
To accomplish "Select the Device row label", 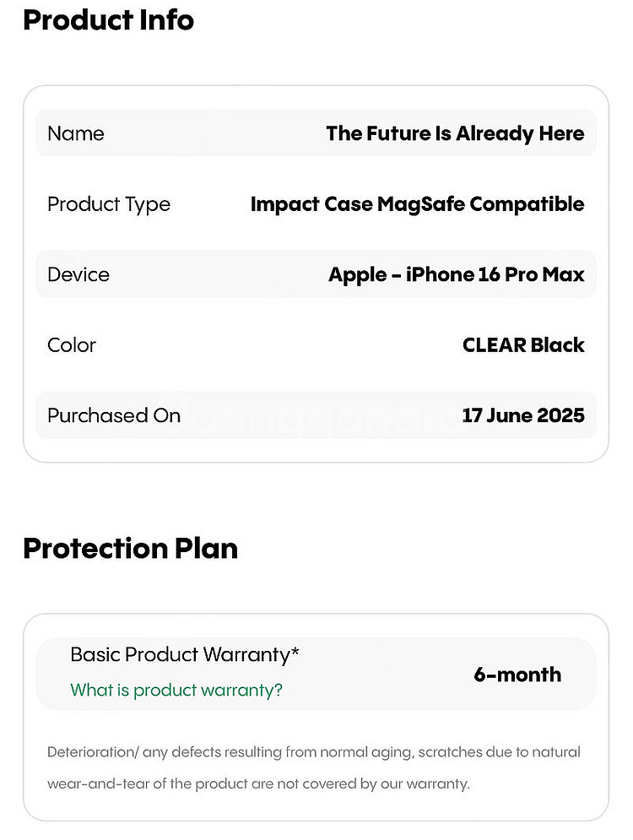I will pyautogui.click(x=78, y=274).
